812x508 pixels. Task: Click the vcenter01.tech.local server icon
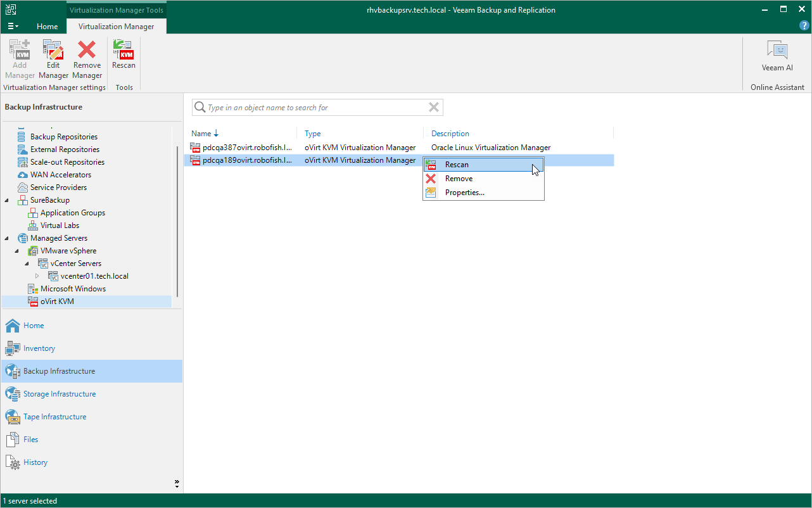[x=53, y=276]
